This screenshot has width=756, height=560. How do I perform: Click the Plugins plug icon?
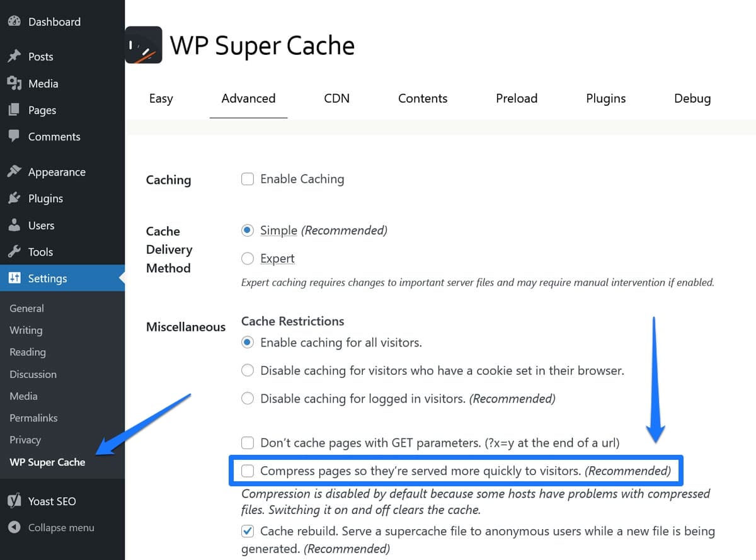pos(14,198)
